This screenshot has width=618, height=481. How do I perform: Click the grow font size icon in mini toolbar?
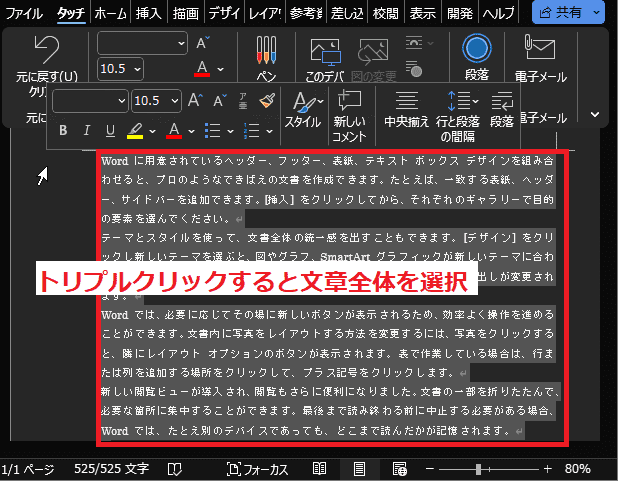(x=198, y=100)
